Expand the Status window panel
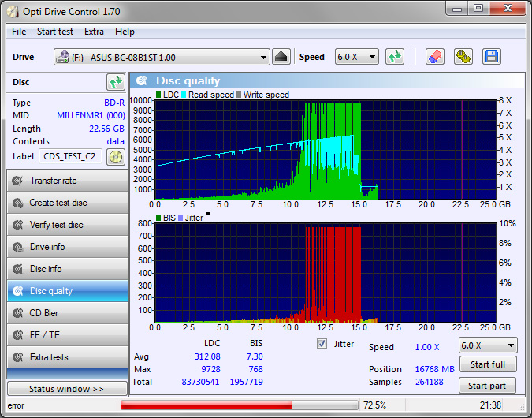532x418 pixels. [66, 389]
